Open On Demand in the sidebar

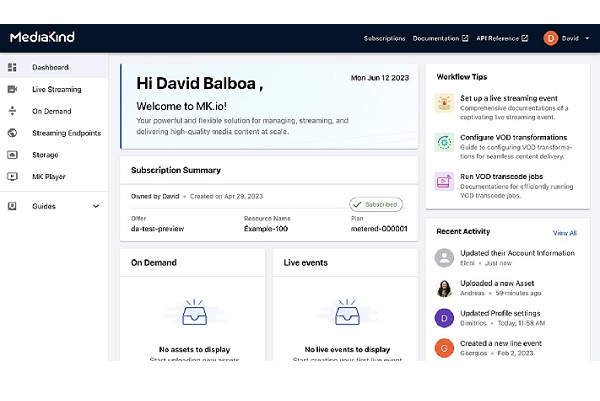coord(54,111)
